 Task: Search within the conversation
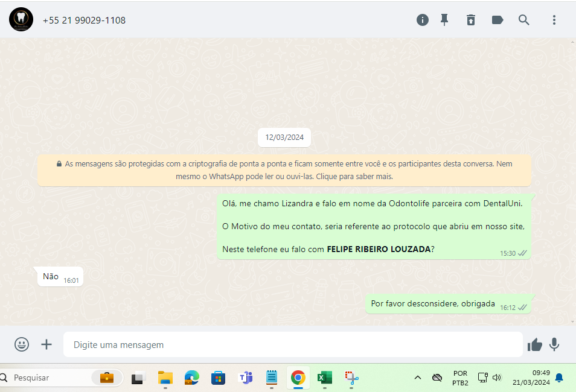pos(524,20)
